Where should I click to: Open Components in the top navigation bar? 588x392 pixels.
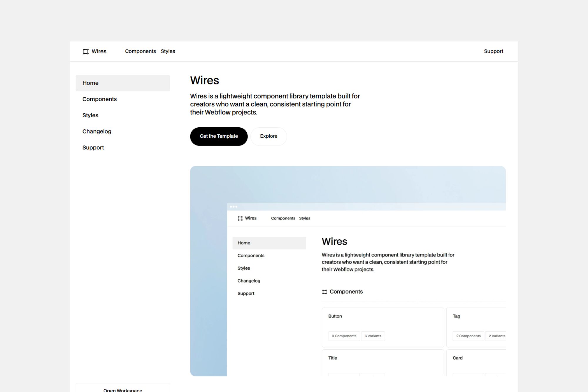pyautogui.click(x=140, y=51)
